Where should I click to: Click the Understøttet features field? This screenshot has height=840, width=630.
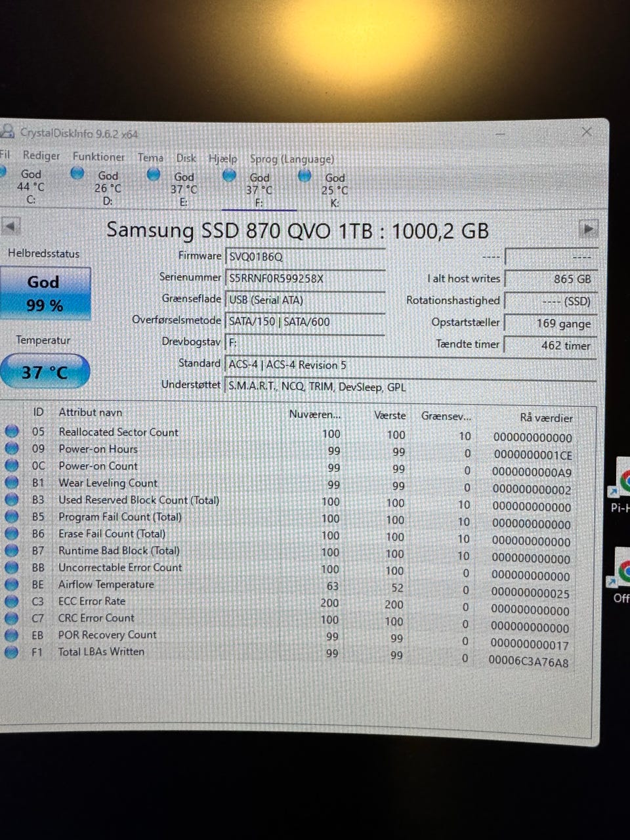(411, 387)
